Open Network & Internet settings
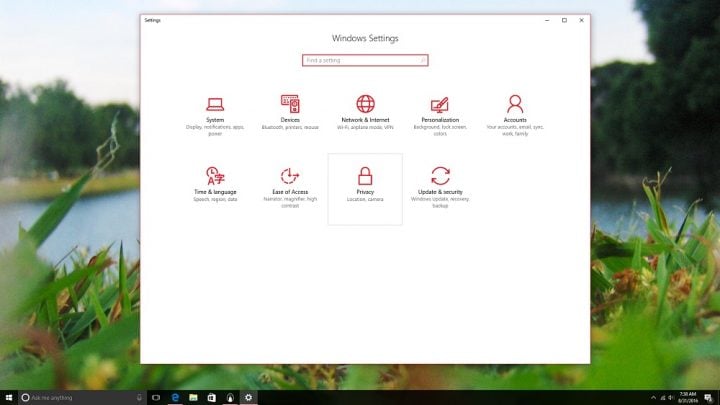The width and height of the screenshot is (720, 405). (365, 116)
